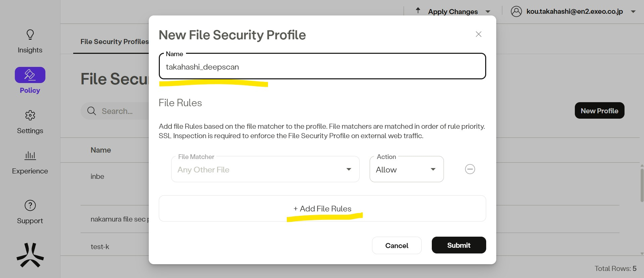Expand the Apply Changes dropdown arrow
The image size is (644, 278).
point(488,12)
